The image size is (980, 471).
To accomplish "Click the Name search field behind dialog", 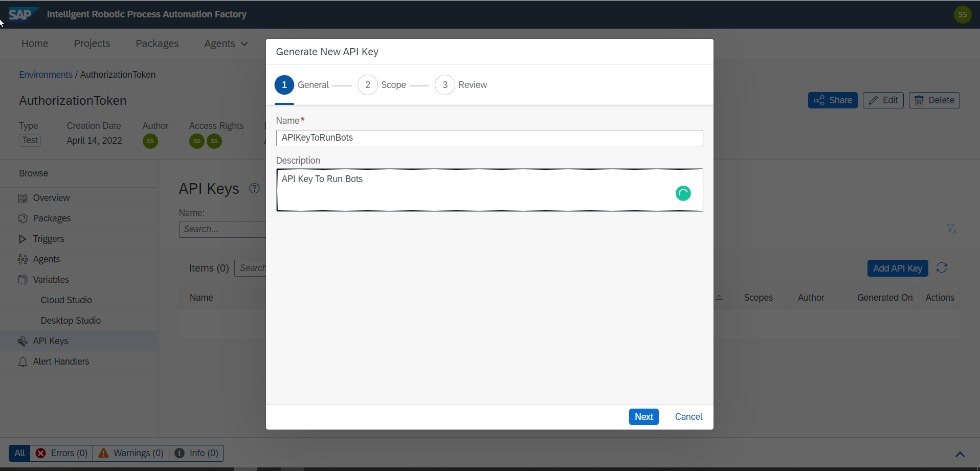I will click(x=222, y=229).
